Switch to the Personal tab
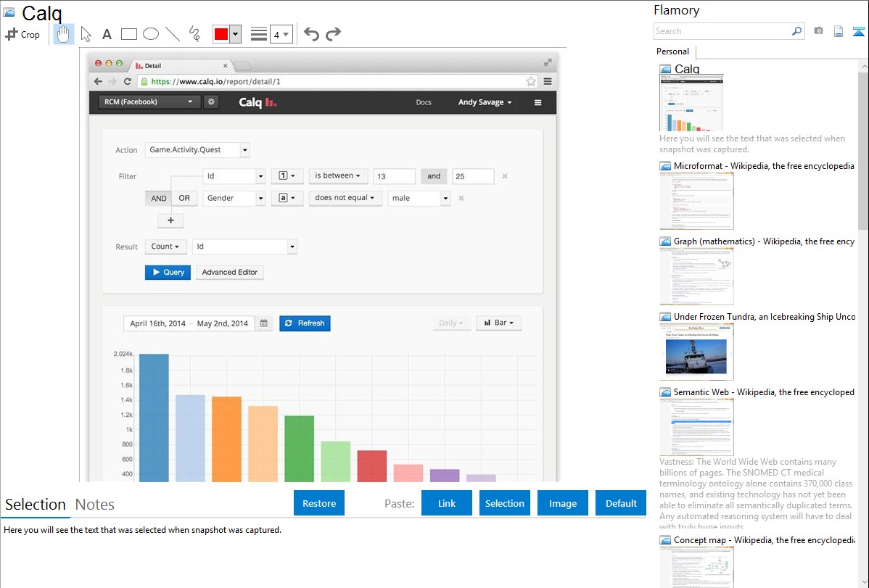 pyautogui.click(x=672, y=51)
